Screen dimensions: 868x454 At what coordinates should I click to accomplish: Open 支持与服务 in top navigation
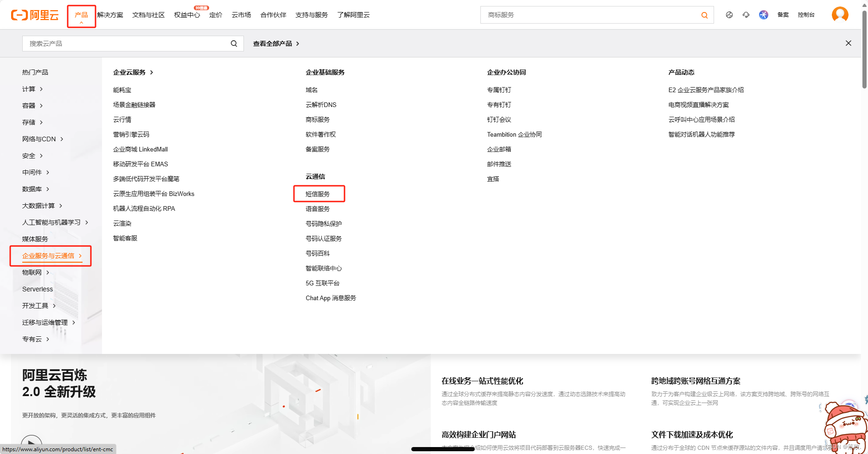(x=312, y=15)
